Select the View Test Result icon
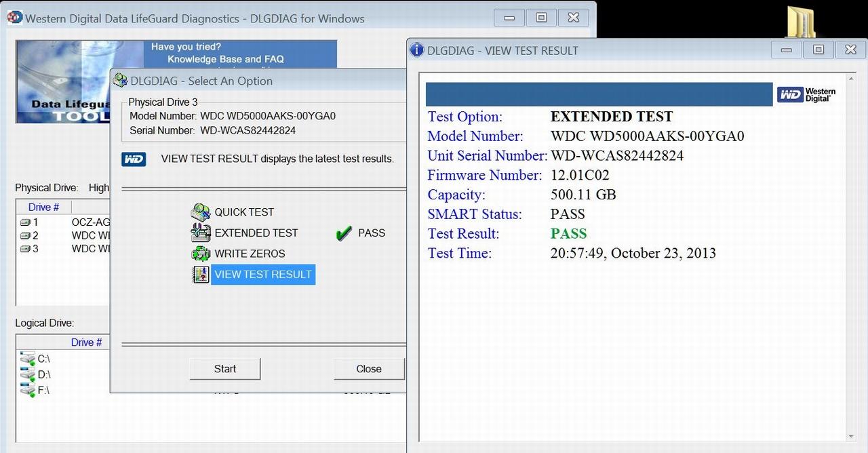The image size is (868, 453). pyautogui.click(x=201, y=275)
